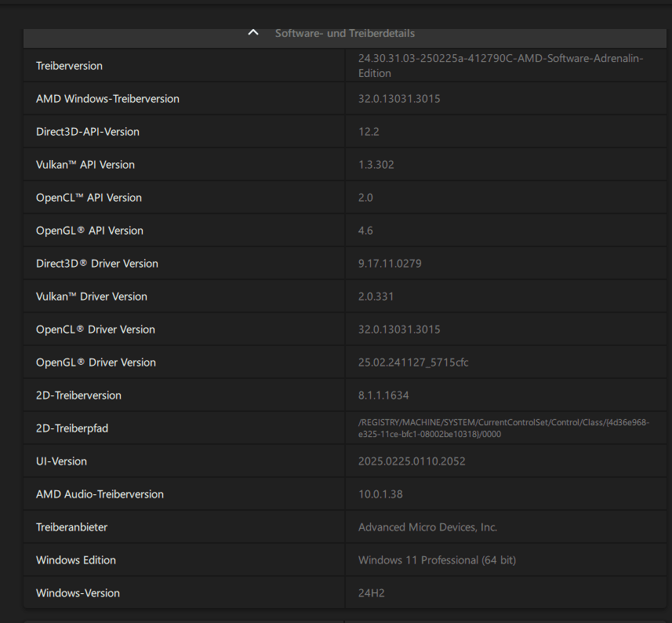The width and height of the screenshot is (672, 623).
Task: Select the 2D-Treiberversion label
Action: (78, 395)
